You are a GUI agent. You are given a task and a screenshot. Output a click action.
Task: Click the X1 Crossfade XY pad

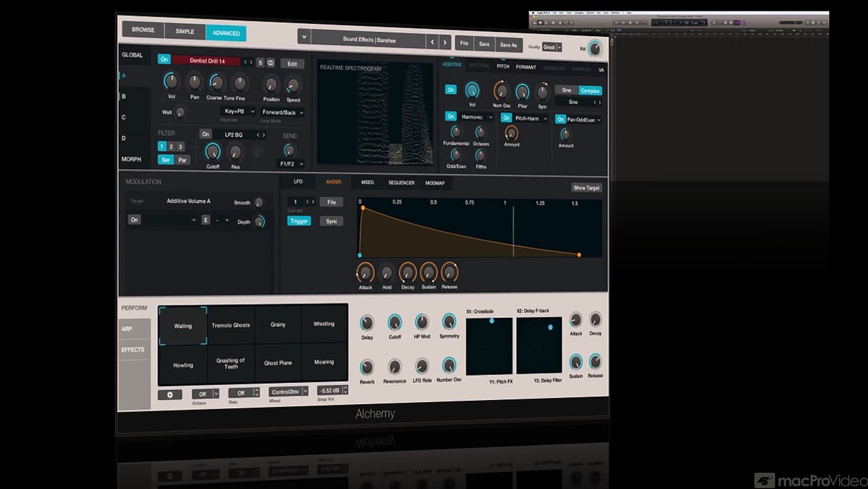coord(489,346)
